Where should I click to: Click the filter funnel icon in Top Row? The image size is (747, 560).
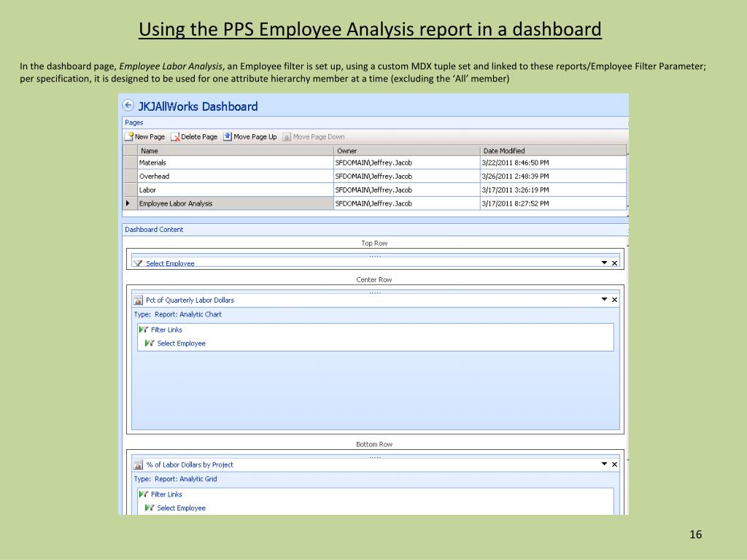138,263
